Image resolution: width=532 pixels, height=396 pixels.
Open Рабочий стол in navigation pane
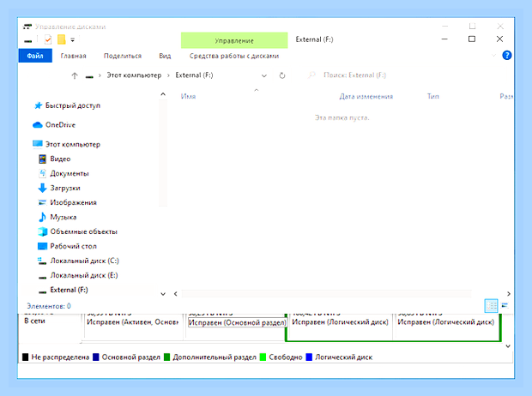tap(73, 246)
